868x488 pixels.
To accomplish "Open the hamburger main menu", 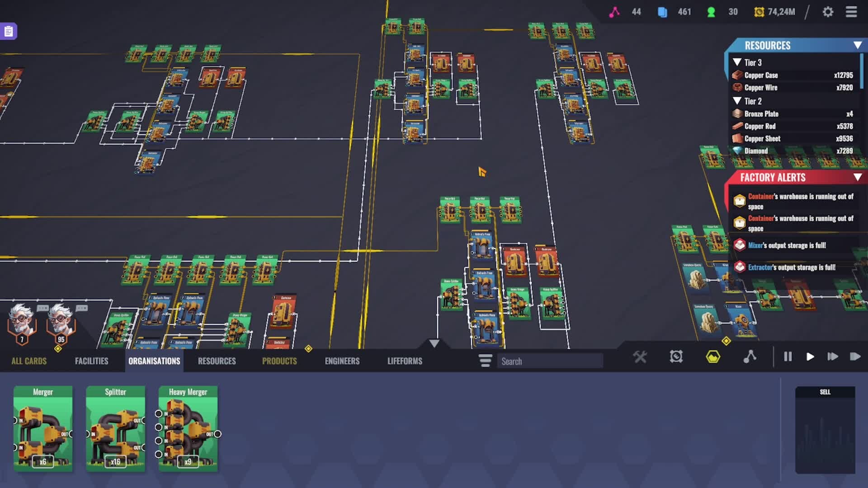I will [x=851, y=12].
